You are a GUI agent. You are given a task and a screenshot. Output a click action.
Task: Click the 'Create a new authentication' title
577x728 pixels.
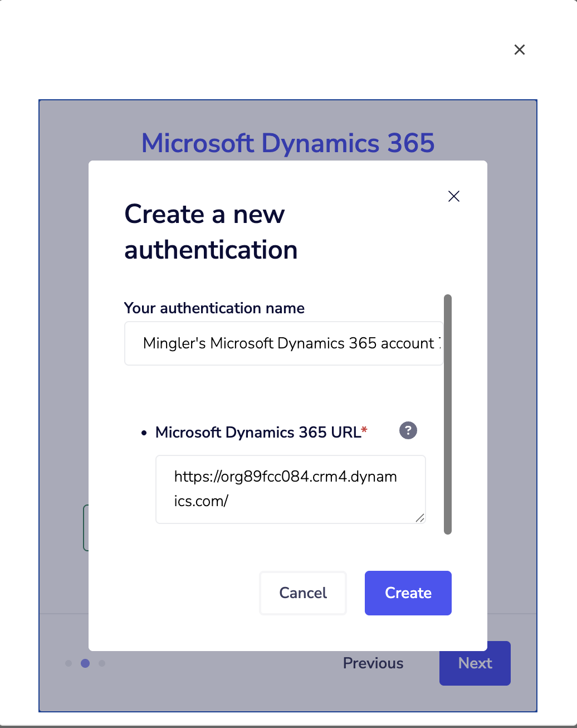pos(211,232)
